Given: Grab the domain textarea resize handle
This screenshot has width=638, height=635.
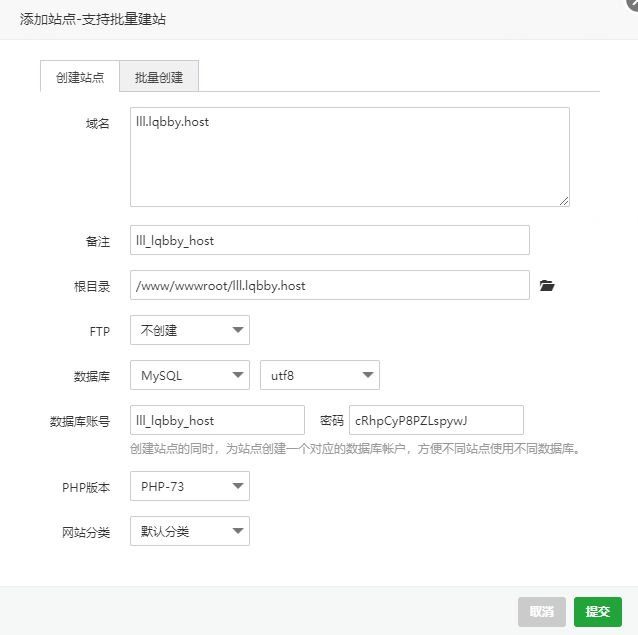Looking at the screenshot, I should coord(564,201).
